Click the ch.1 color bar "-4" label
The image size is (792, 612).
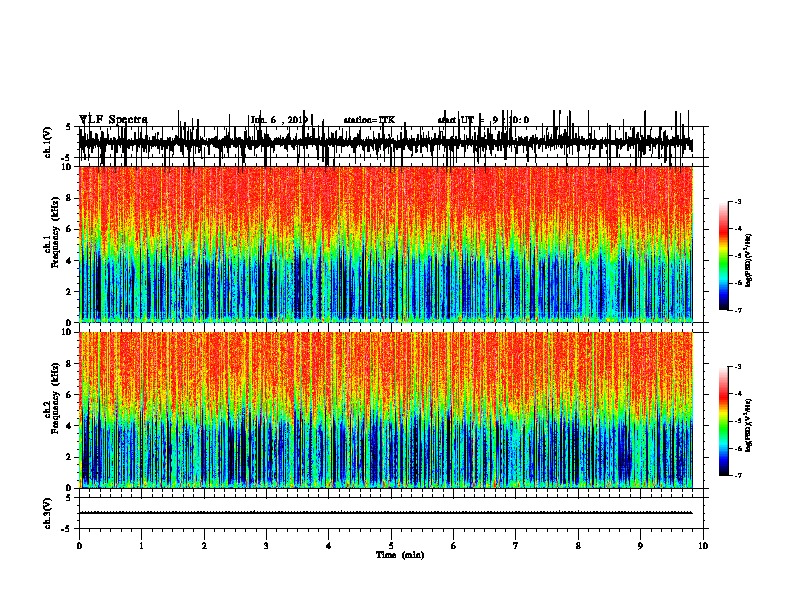tap(737, 229)
